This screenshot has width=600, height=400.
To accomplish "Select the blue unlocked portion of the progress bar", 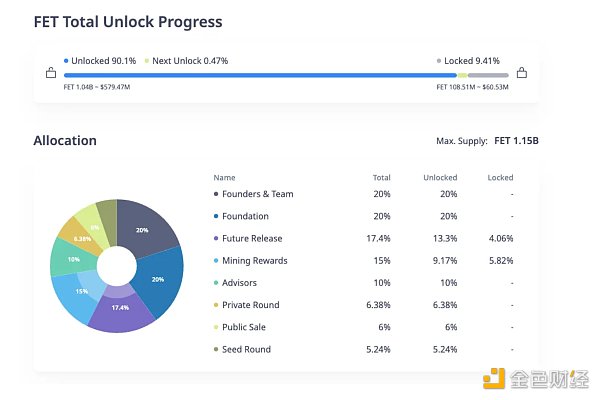I will pyautogui.click(x=260, y=75).
